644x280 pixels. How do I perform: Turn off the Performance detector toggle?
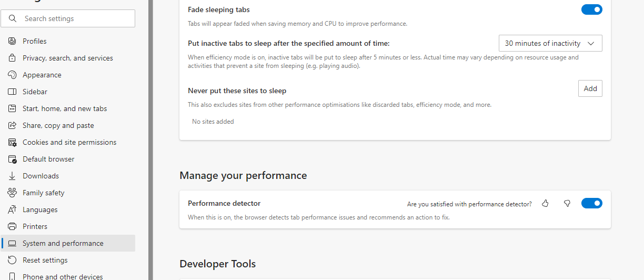tap(591, 203)
